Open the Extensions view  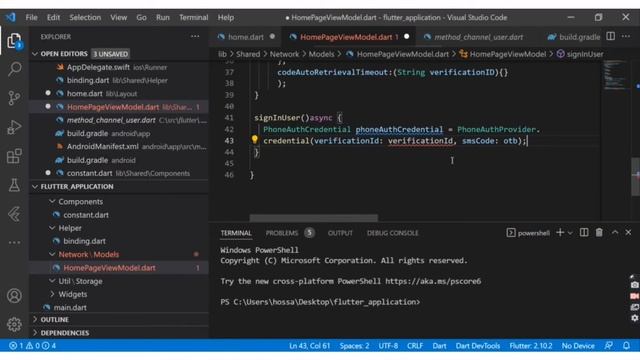pos(14,156)
